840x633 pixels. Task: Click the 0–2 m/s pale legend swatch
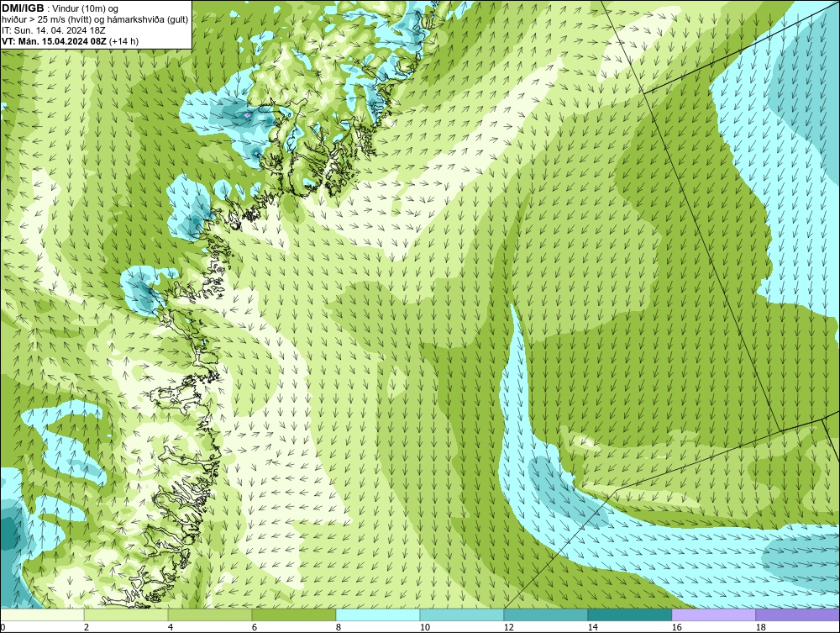[x=42, y=615]
